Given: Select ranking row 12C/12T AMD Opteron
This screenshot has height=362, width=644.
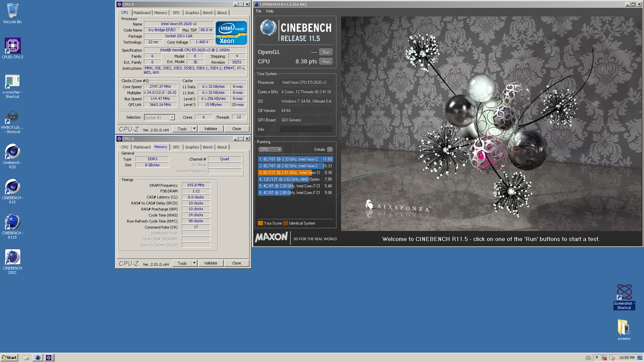Looking at the screenshot, I should [296, 179].
